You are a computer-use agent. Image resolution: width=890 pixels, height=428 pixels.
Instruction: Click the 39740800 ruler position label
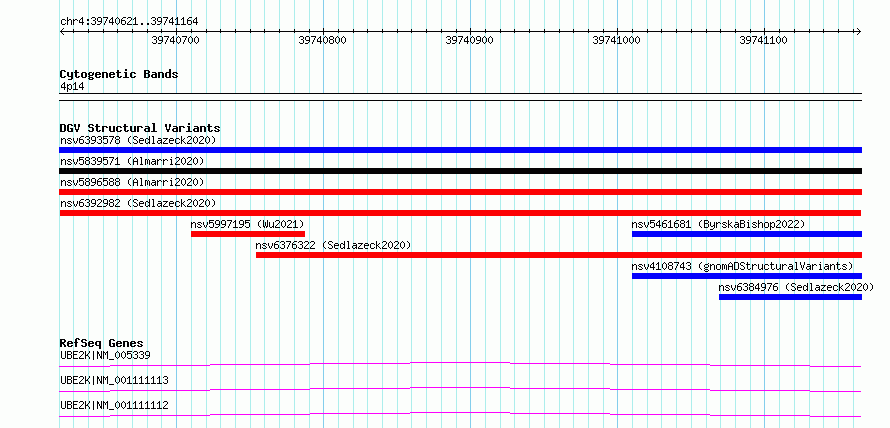tap(322, 40)
